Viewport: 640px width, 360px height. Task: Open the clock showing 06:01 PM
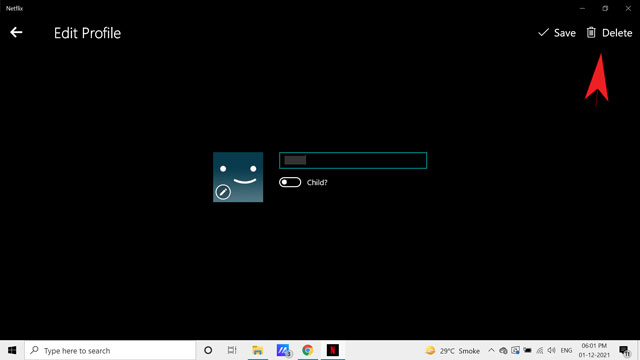(x=594, y=350)
